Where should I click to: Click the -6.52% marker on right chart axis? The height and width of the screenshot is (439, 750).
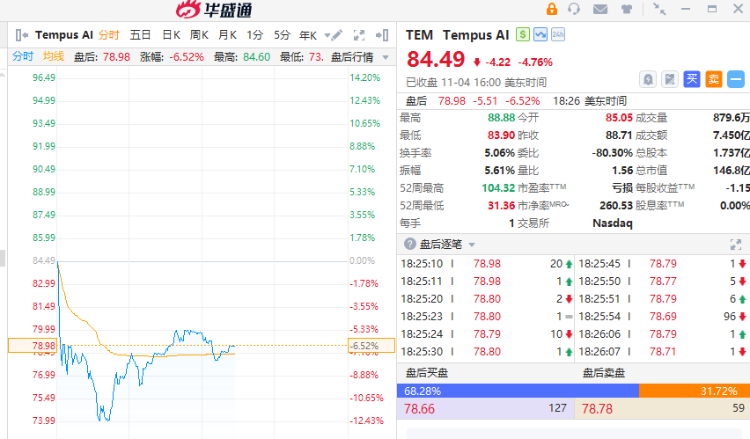pyautogui.click(x=371, y=345)
